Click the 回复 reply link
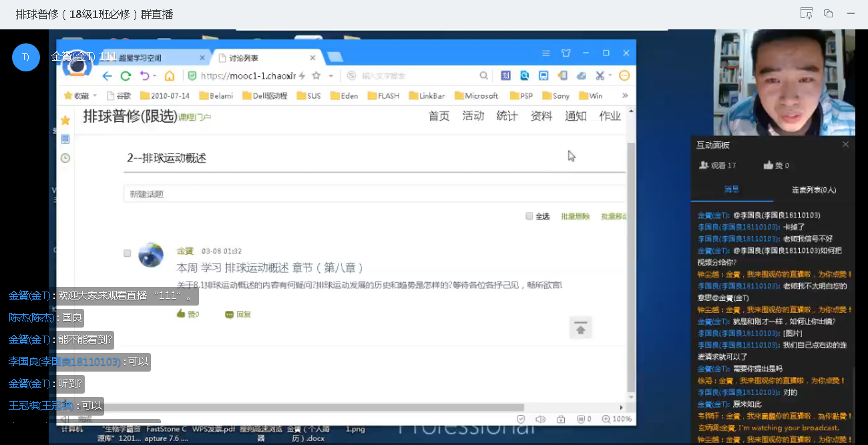The width and height of the screenshot is (868, 445). tap(238, 314)
